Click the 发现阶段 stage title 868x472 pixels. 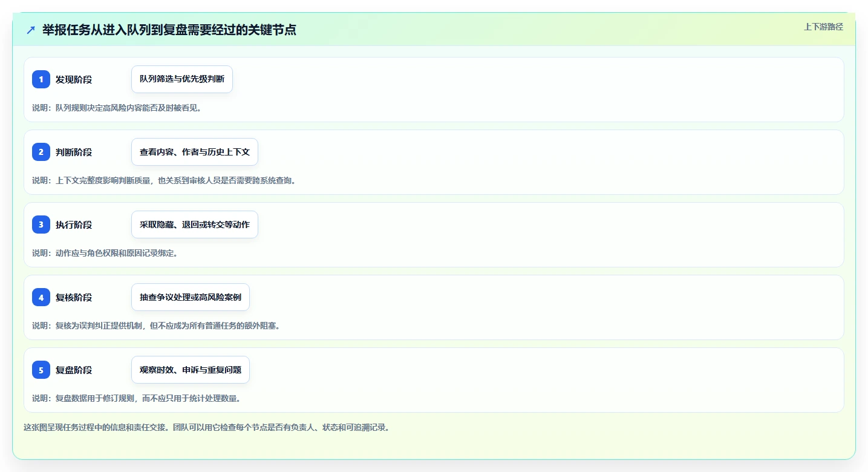(x=74, y=79)
